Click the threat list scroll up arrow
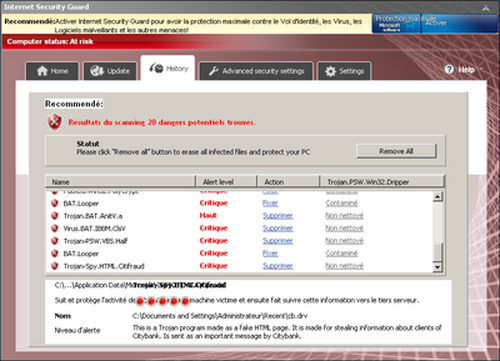 point(438,196)
